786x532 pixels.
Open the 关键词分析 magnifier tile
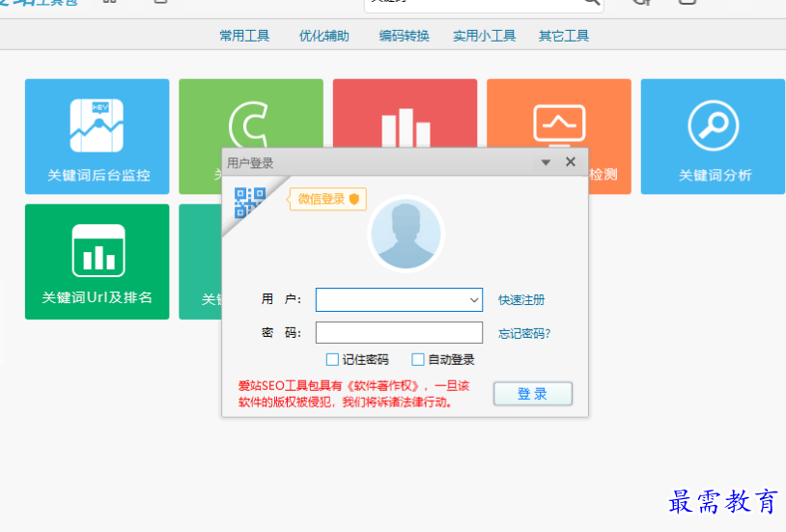click(713, 136)
